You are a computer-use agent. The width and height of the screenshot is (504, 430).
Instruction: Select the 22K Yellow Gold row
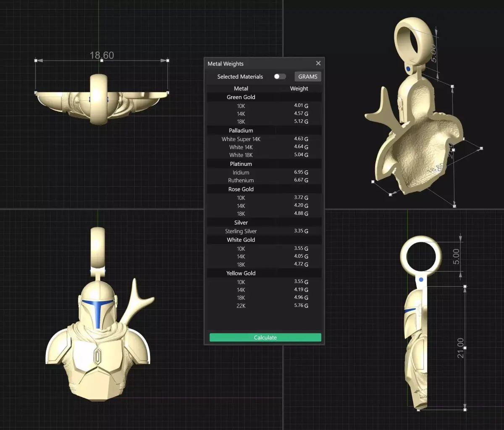coord(264,306)
